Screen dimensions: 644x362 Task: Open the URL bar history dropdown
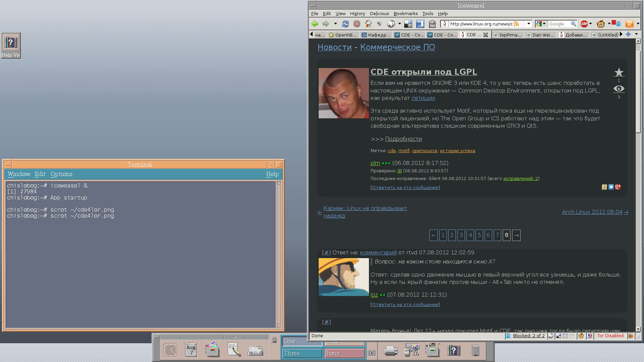click(x=529, y=24)
